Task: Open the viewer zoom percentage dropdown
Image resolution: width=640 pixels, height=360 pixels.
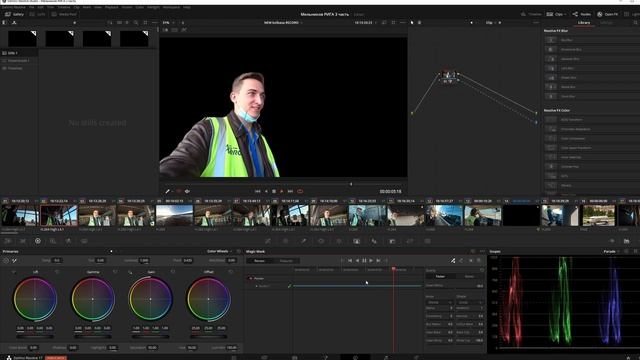Action: [168, 23]
